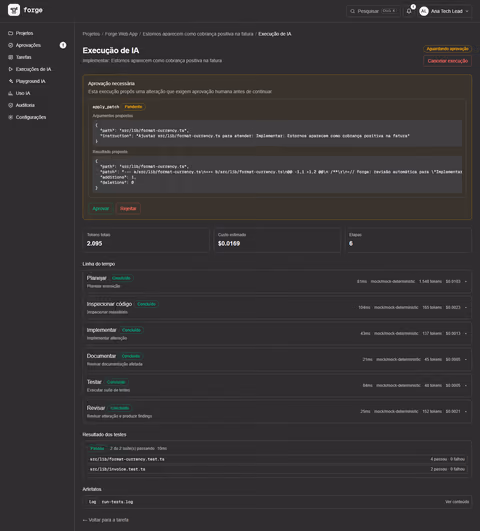480x531 pixels.
Task: Focus the Pesquisar search field
Action: pyautogui.click(x=373, y=11)
